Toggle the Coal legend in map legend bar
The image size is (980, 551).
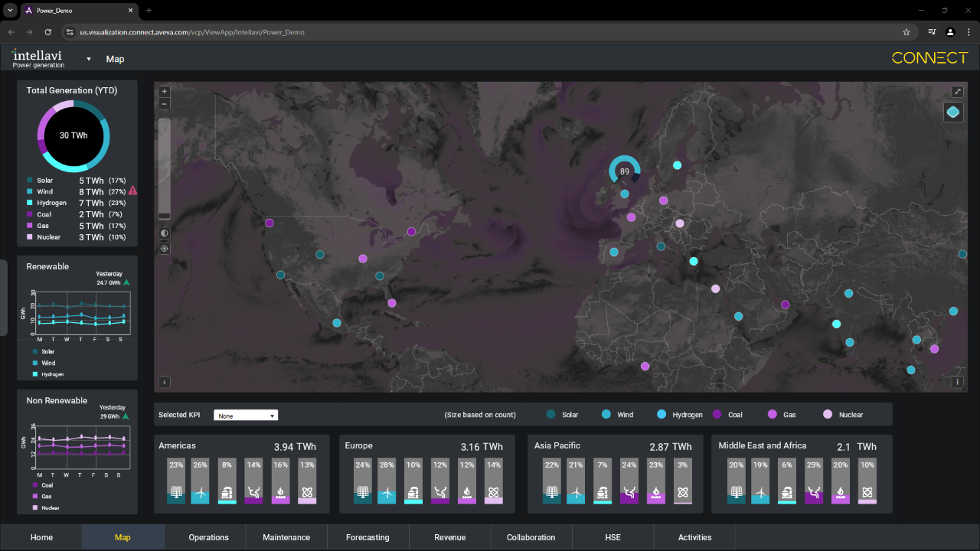point(727,415)
